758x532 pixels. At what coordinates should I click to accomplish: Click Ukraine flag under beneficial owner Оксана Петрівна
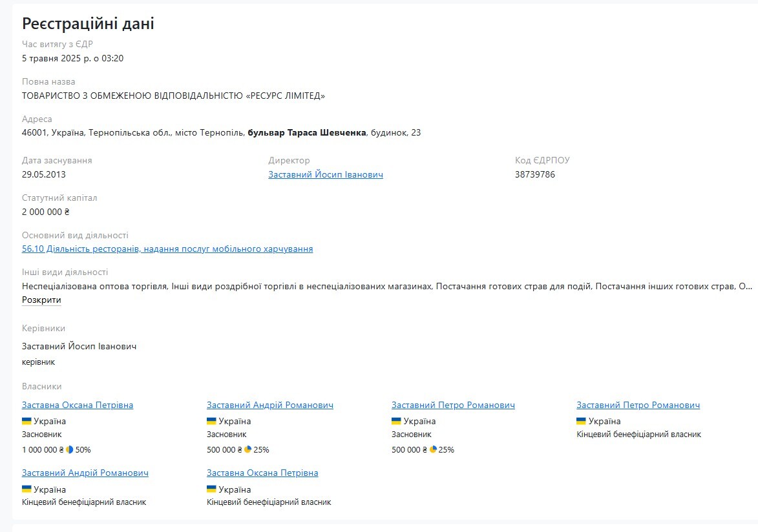click(211, 489)
